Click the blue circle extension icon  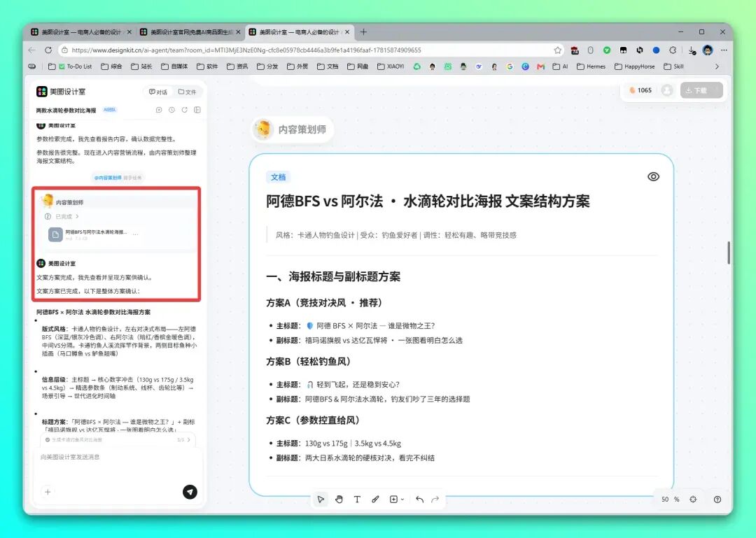pos(656,50)
